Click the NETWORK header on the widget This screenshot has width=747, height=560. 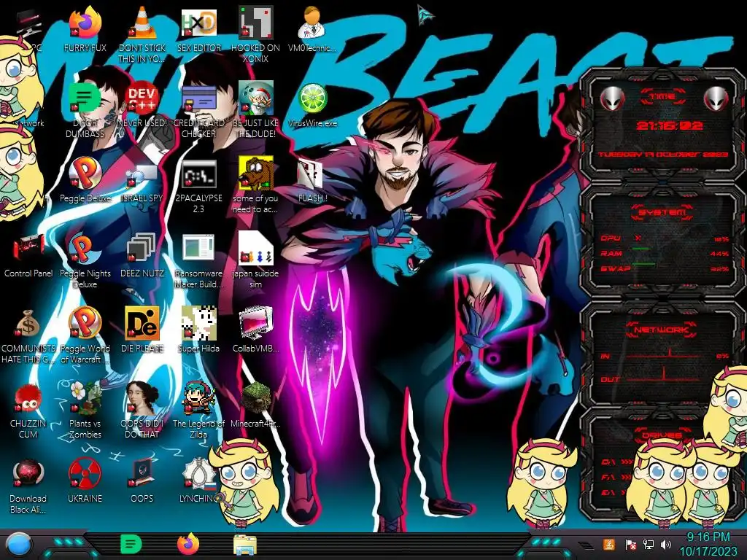point(662,330)
